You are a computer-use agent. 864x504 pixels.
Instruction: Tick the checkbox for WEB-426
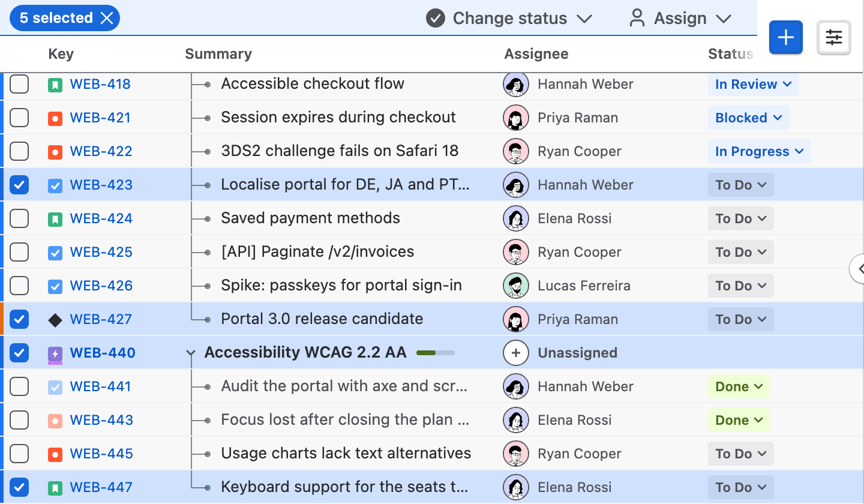pos(19,286)
